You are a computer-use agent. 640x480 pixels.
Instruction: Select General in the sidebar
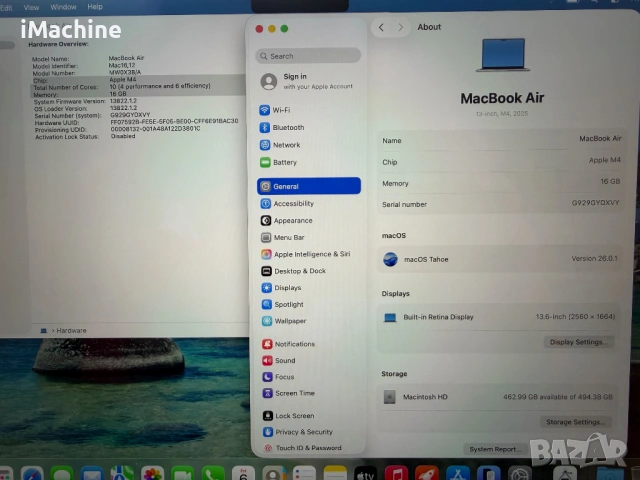pyautogui.click(x=309, y=186)
